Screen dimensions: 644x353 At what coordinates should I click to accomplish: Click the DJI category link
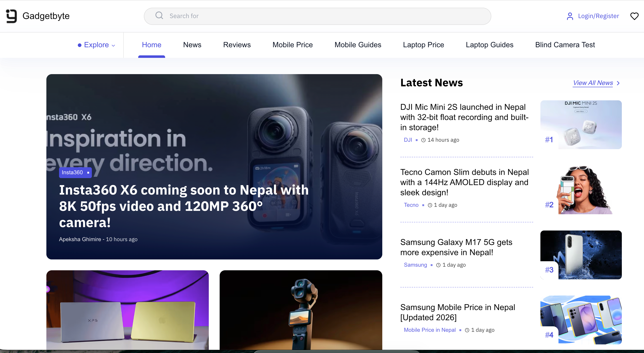408,140
